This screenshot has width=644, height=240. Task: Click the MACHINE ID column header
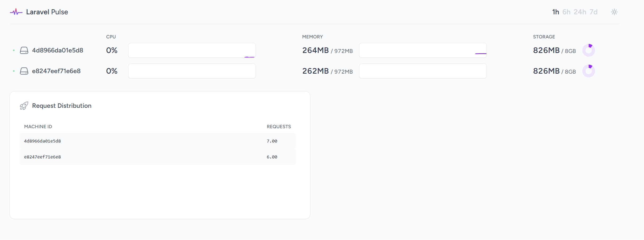(x=38, y=127)
